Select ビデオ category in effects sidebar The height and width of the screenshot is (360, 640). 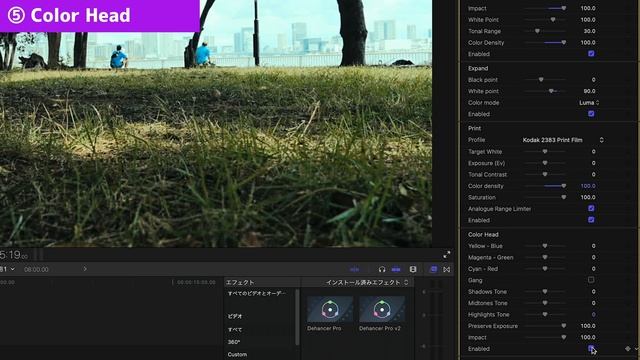[x=235, y=316]
